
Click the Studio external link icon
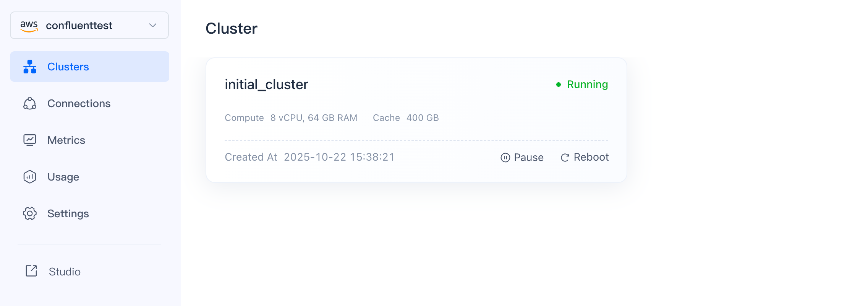click(x=31, y=271)
